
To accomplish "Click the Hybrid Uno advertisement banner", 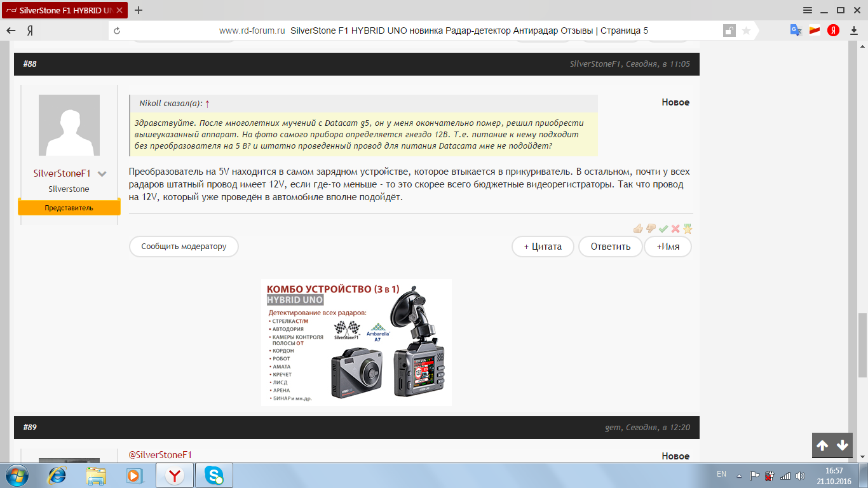I will point(356,342).
